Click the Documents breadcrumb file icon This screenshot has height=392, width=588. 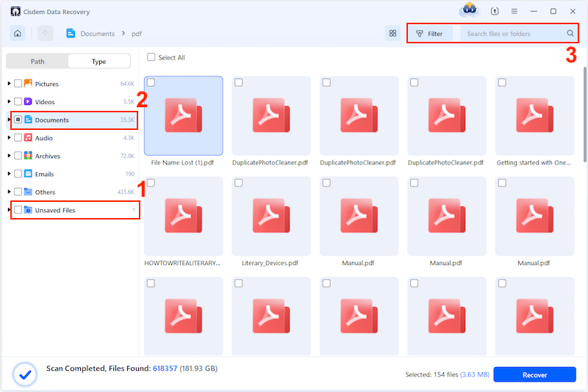pyautogui.click(x=71, y=33)
